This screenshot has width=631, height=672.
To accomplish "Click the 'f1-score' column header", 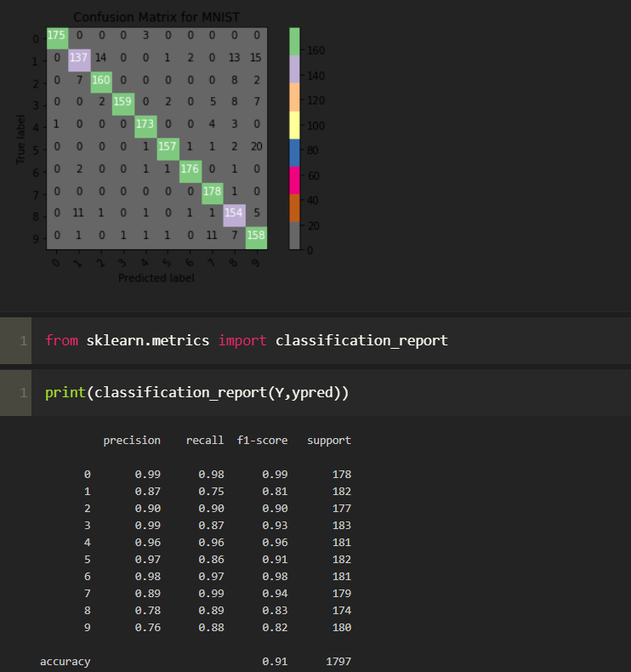I will [262, 441].
